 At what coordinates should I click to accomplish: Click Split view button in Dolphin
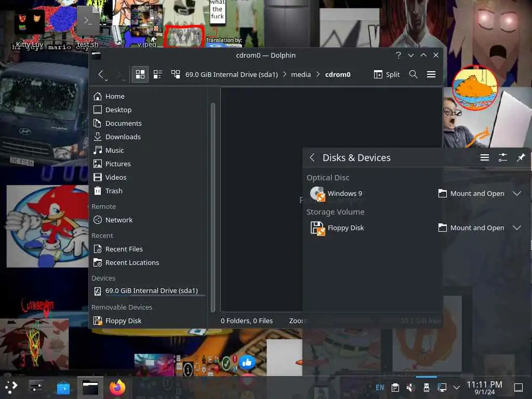pos(387,74)
